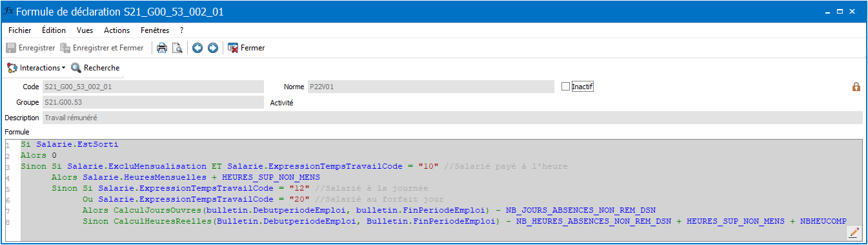Click the print preview icon
The width and height of the screenshot is (868, 245).
pyautogui.click(x=177, y=48)
